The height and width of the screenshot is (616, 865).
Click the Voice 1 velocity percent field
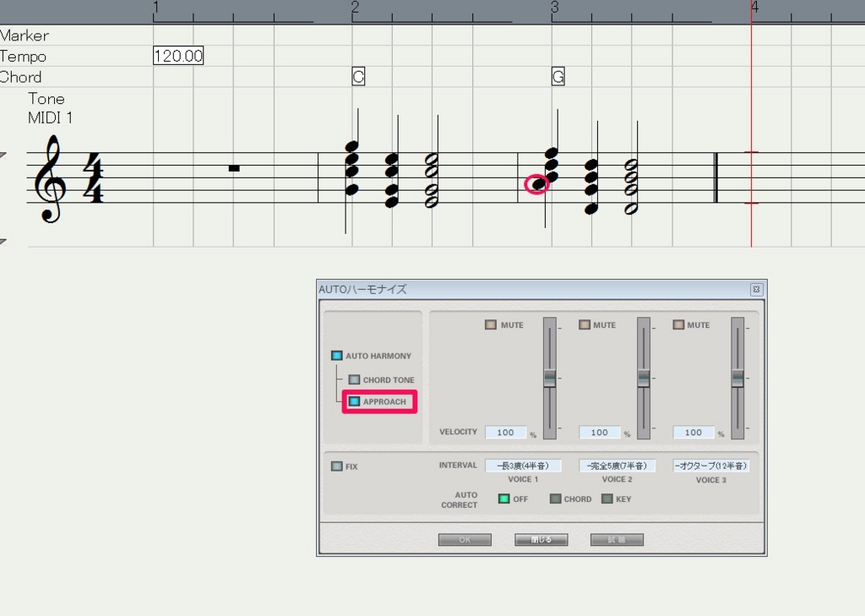click(x=506, y=433)
